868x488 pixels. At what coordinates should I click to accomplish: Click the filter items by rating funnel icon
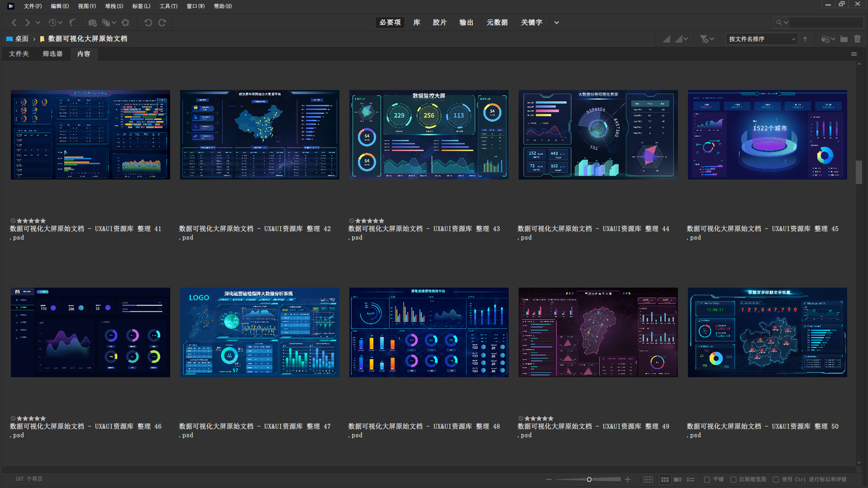click(x=706, y=39)
